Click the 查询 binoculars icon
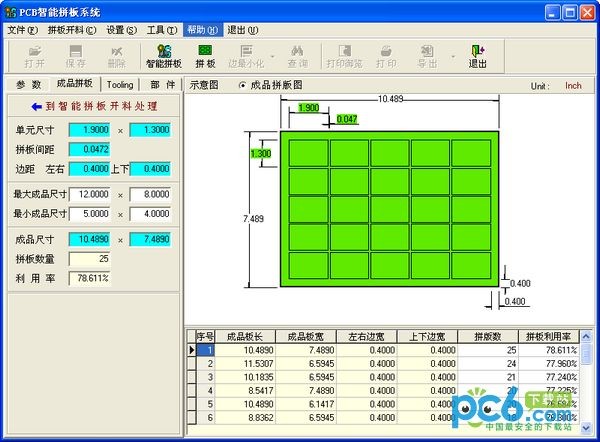This screenshot has height=442, width=600. pos(297,57)
